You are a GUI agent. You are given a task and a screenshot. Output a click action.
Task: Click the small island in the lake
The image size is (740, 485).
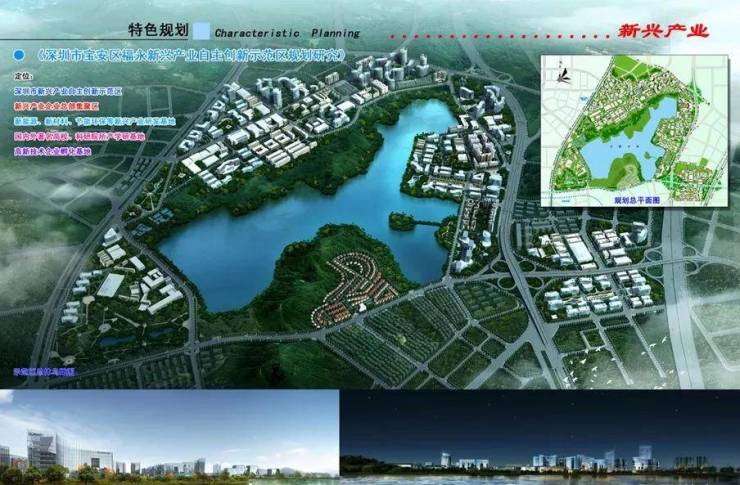pos(402,222)
